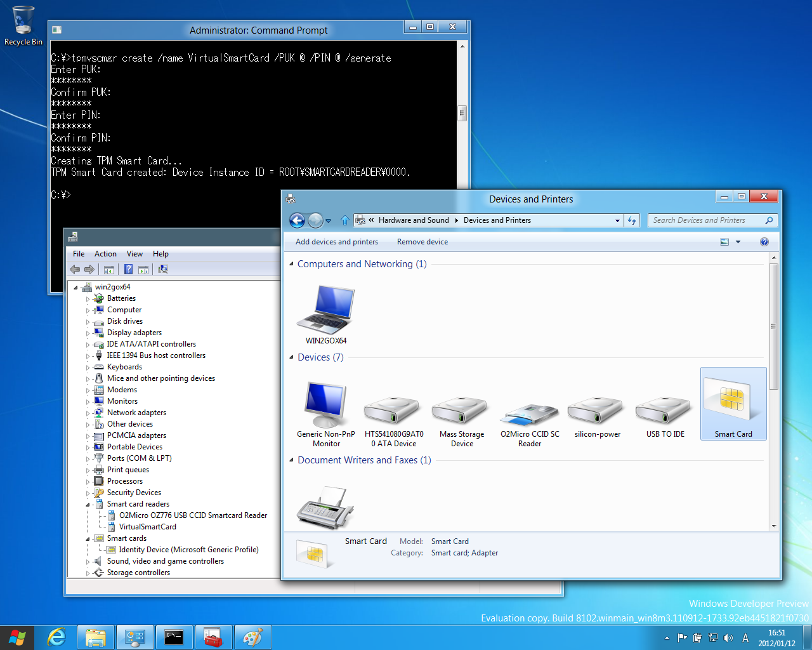Click the IME mode A tray indicator
The width and height of the screenshot is (812, 650).
pyautogui.click(x=745, y=638)
